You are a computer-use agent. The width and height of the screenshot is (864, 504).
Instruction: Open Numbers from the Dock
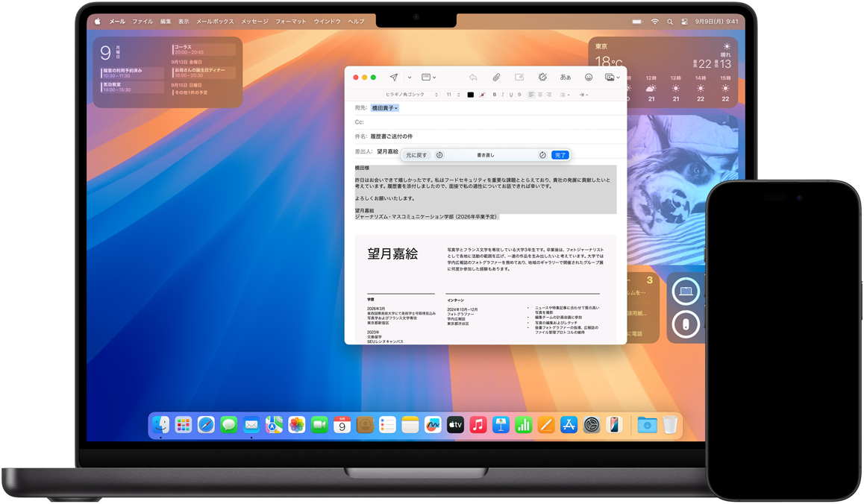523,425
